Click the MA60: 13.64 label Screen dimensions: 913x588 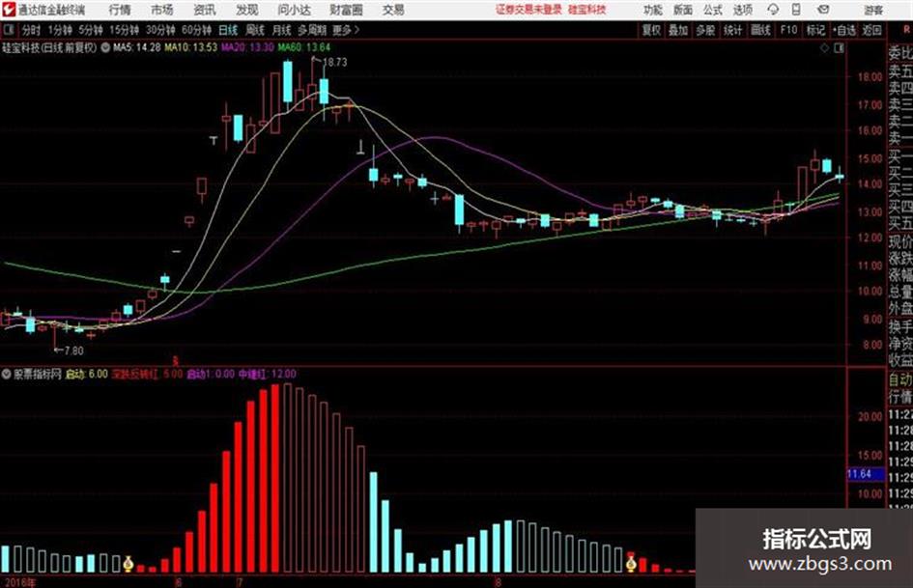(304, 47)
